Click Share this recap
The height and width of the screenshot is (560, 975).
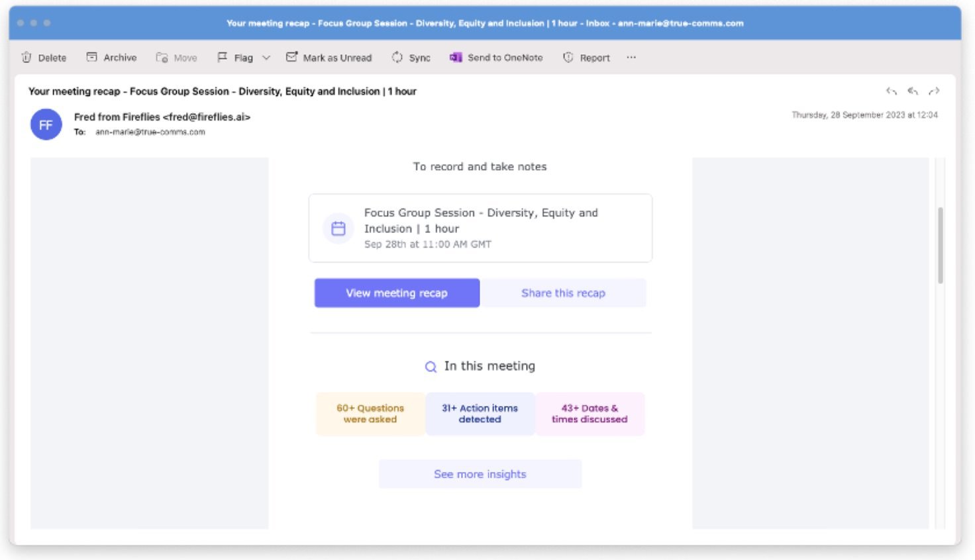point(563,293)
